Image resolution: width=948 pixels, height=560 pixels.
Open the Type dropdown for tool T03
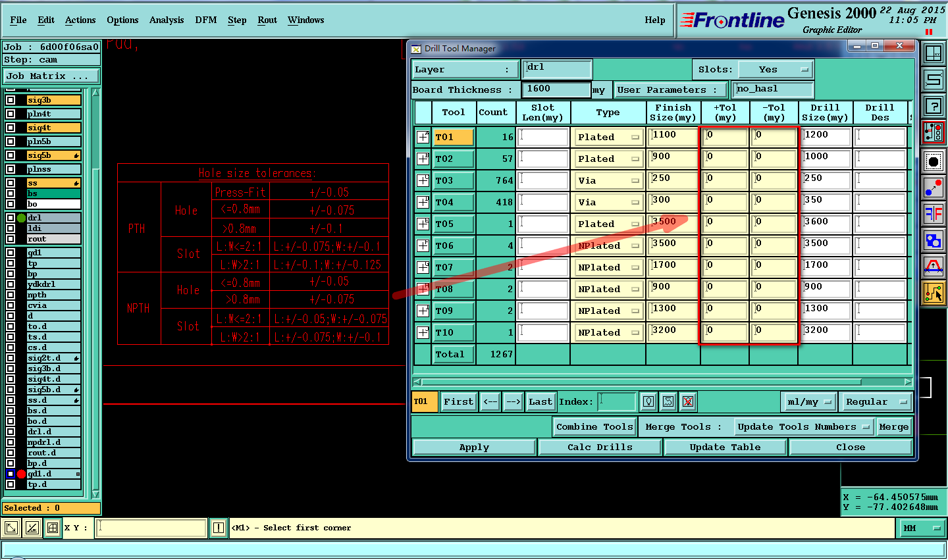(608, 180)
